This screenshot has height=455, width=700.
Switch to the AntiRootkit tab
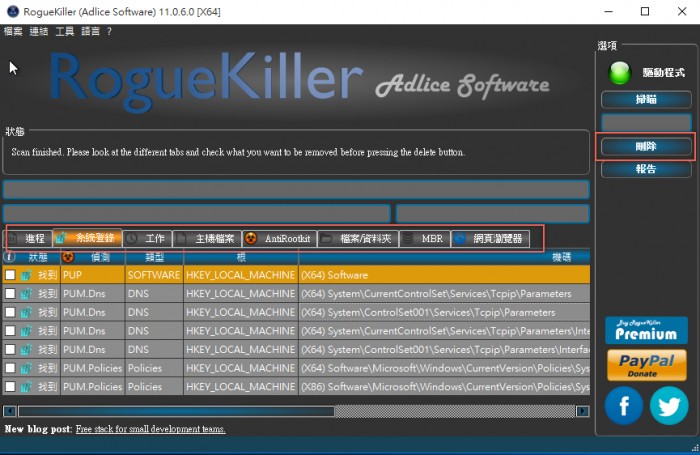click(279, 238)
